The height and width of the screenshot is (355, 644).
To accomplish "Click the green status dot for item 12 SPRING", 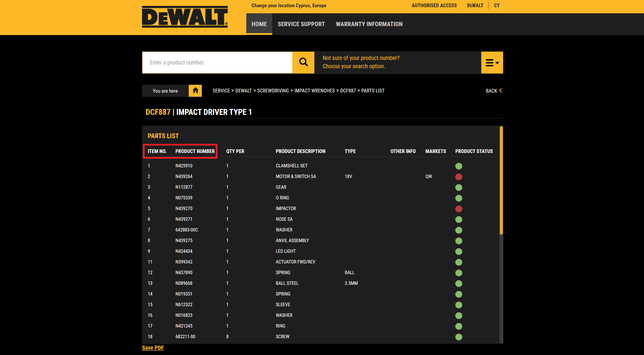I will tap(459, 273).
